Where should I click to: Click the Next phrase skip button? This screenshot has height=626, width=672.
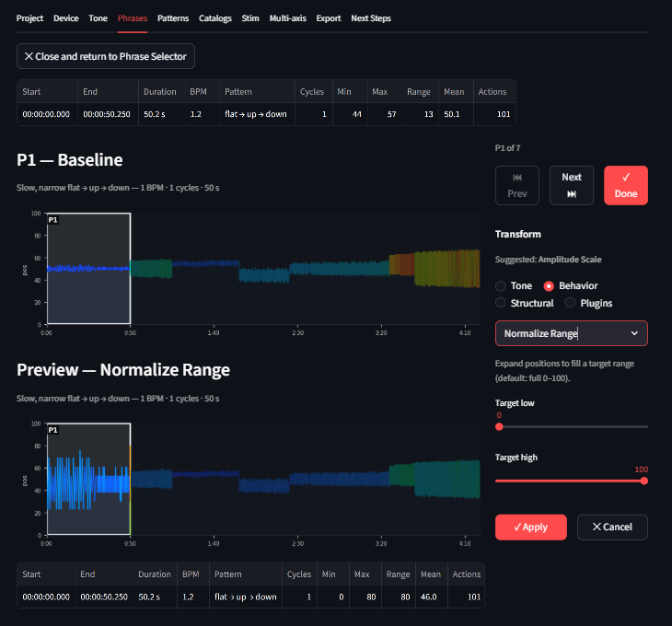click(571, 185)
